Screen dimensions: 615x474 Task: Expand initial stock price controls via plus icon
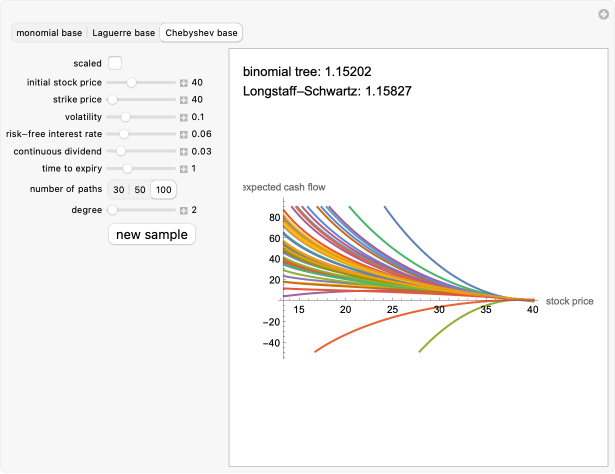pos(184,83)
